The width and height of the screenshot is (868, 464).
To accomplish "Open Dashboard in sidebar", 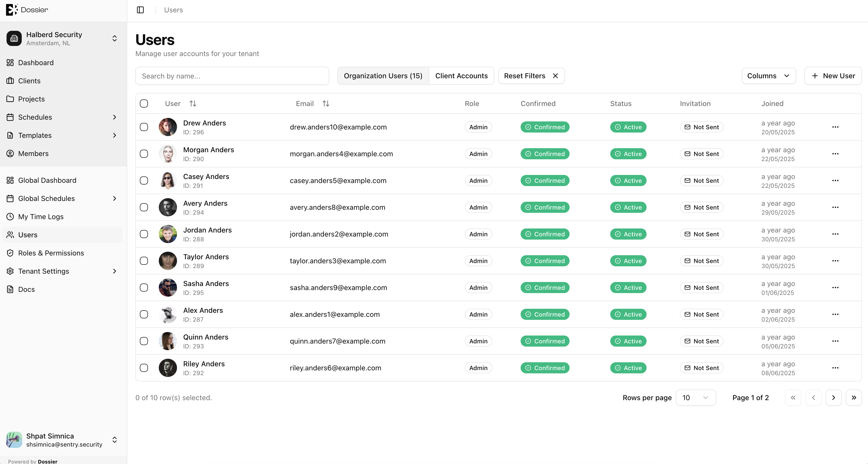I will [62, 63].
